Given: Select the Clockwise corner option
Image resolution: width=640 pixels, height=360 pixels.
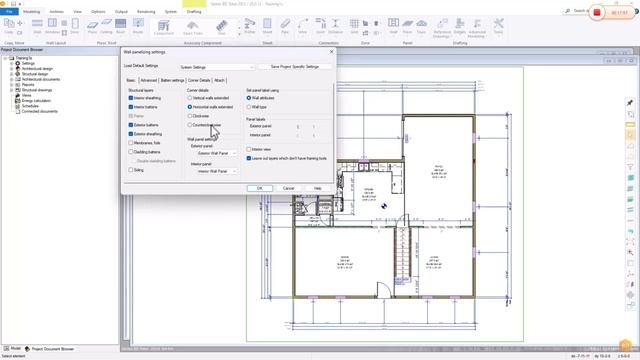Looking at the screenshot, I should (190, 116).
